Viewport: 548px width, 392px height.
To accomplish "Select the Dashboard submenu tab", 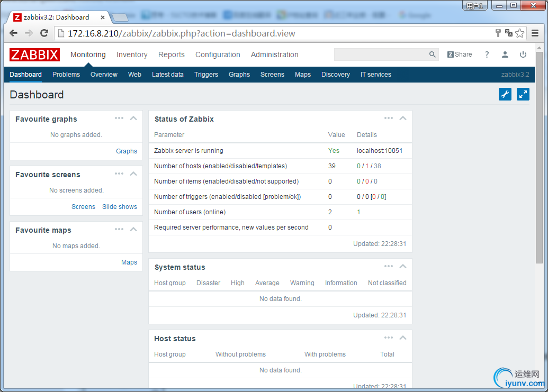I will point(25,75).
